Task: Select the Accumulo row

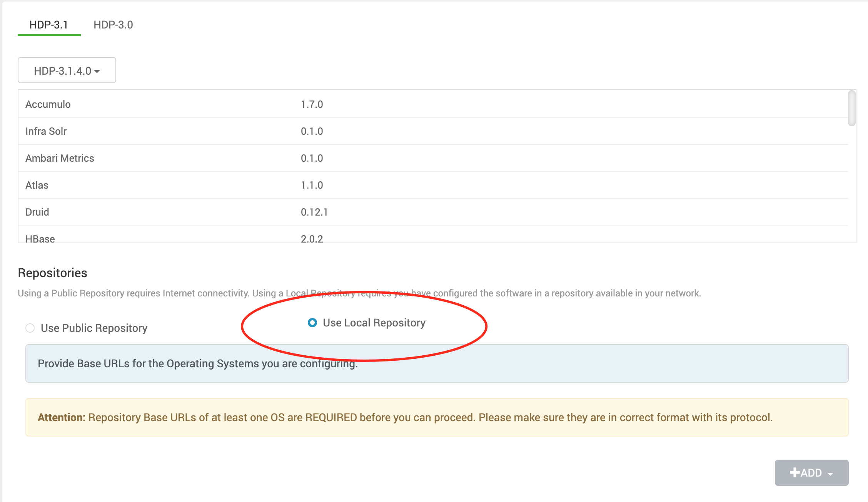Action: pos(48,104)
